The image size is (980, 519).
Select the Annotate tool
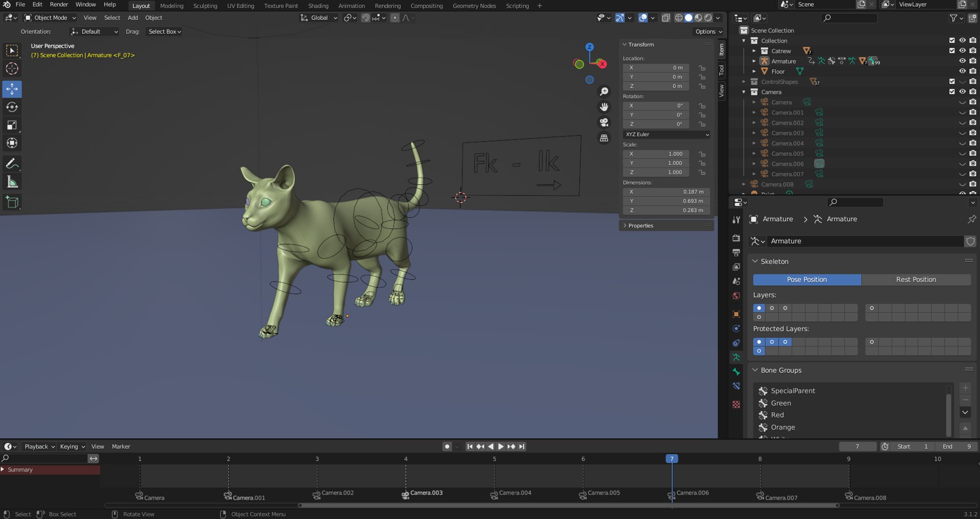[12, 164]
